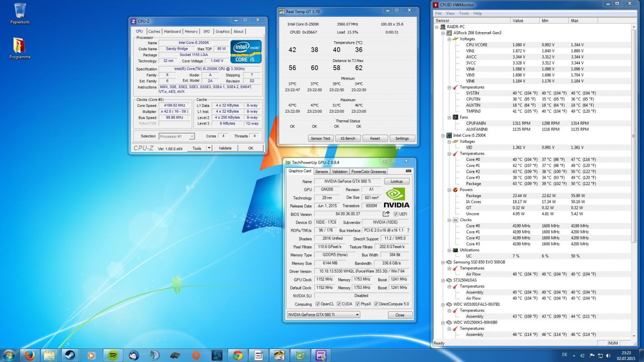Click the Close button in GPU-Z
The image size is (644, 362).
point(400,315)
